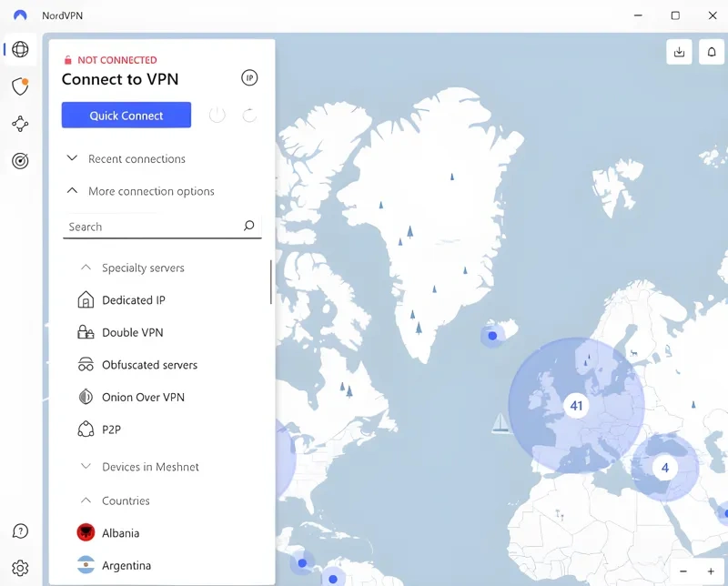Click the power disconnect icon
Image resolution: width=728 pixels, height=586 pixels.
(217, 115)
